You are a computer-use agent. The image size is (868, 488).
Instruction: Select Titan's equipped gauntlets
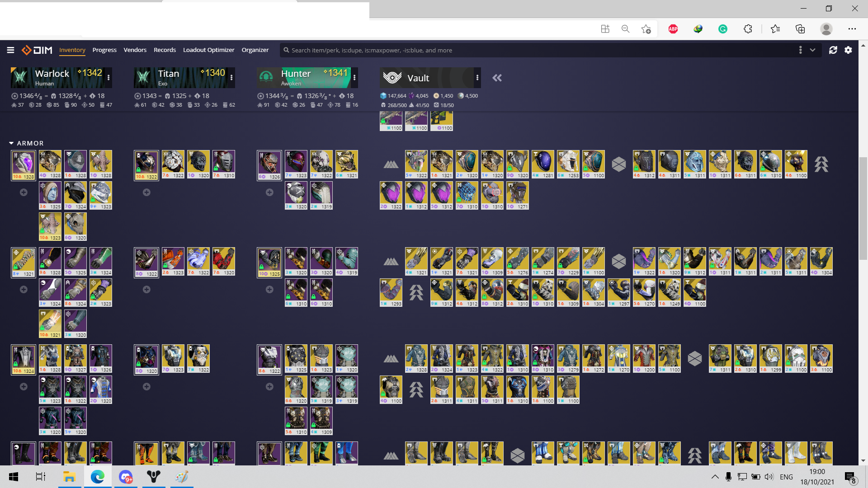click(146, 263)
